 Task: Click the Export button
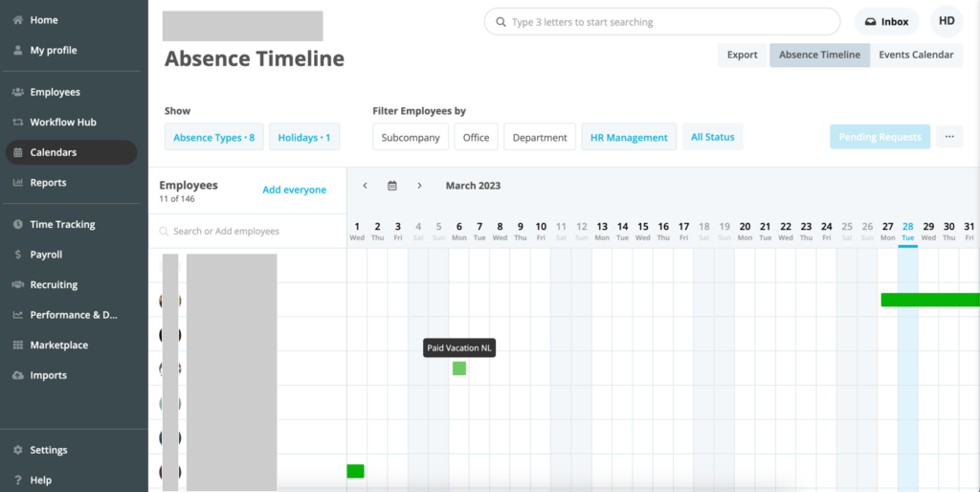point(742,55)
